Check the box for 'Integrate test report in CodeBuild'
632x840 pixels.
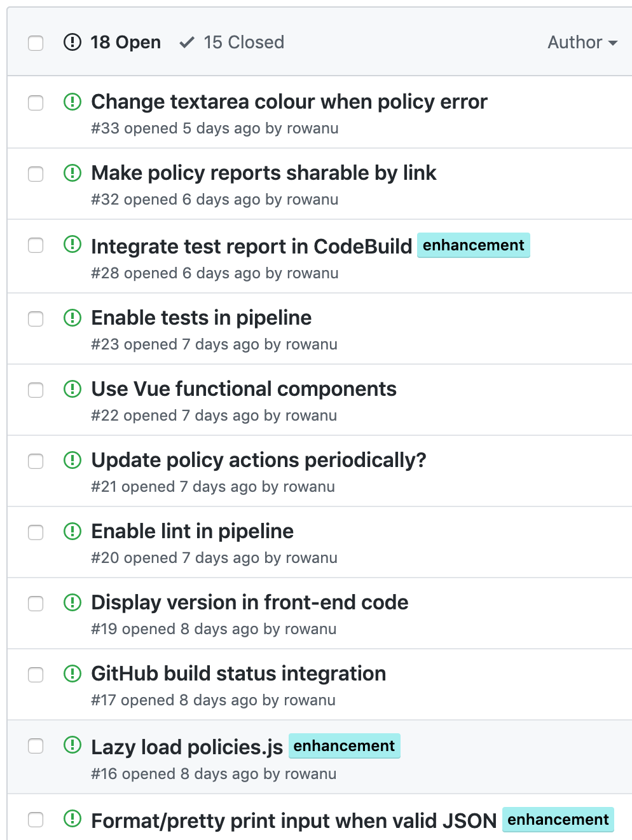click(36, 245)
